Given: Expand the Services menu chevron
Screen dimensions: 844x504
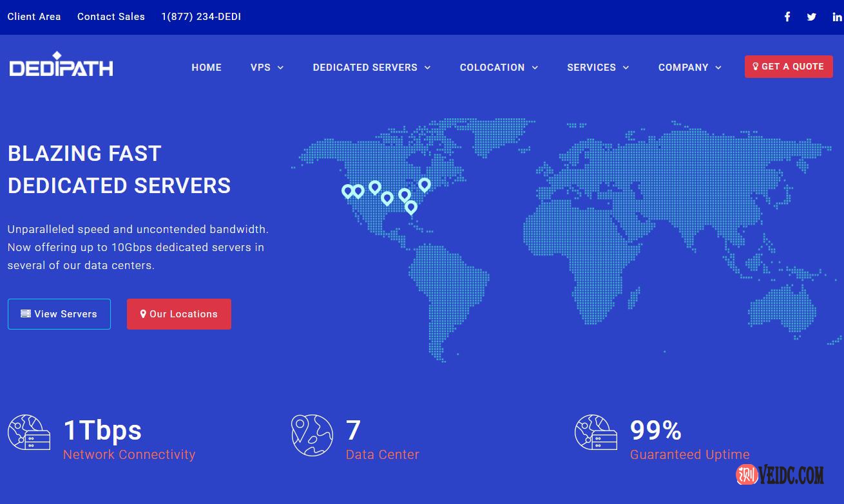Looking at the screenshot, I should (x=626, y=68).
